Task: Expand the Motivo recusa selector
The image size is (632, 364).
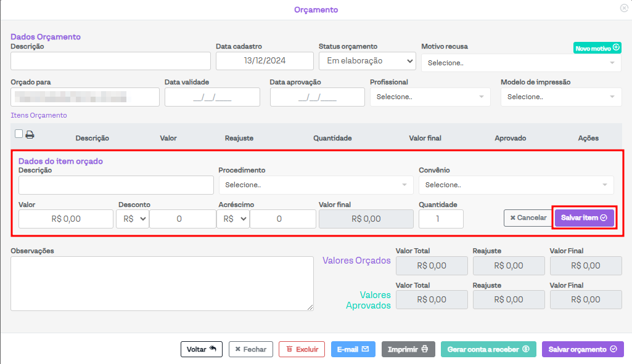Action: click(521, 63)
